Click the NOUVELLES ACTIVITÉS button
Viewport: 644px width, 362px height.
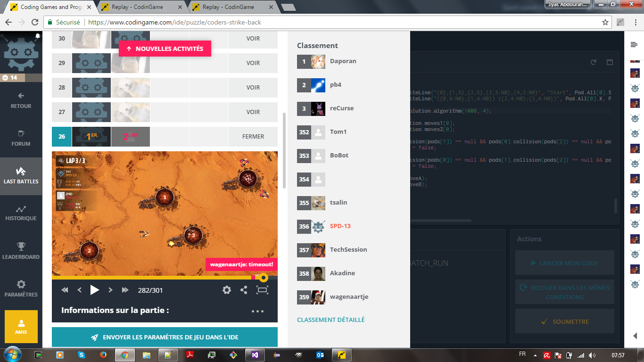(x=165, y=49)
